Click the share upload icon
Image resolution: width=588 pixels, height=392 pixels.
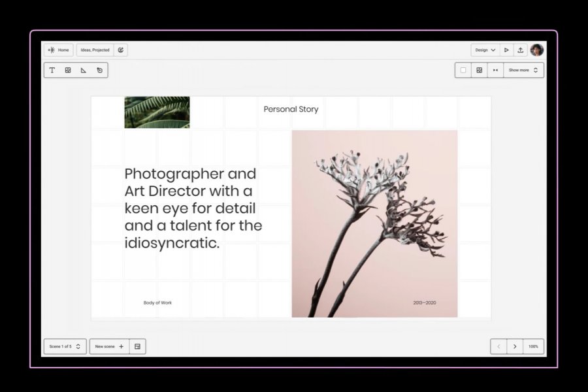click(x=521, y=50)
